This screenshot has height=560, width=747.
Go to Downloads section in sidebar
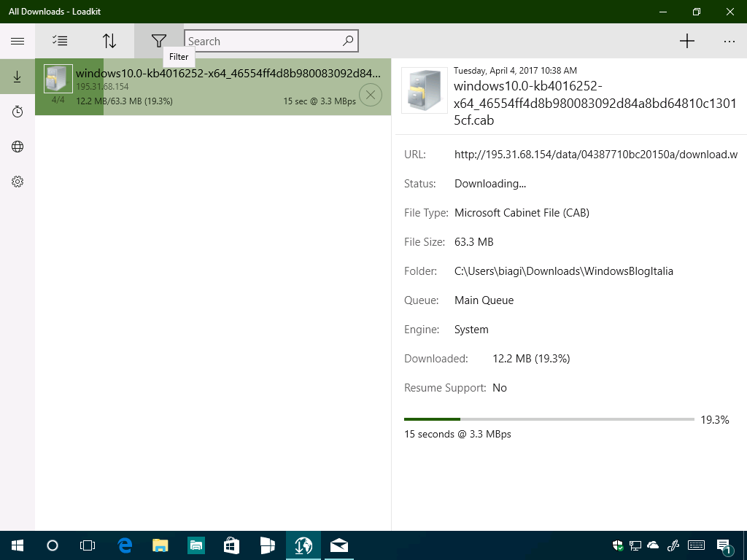[x=18, y=77]
